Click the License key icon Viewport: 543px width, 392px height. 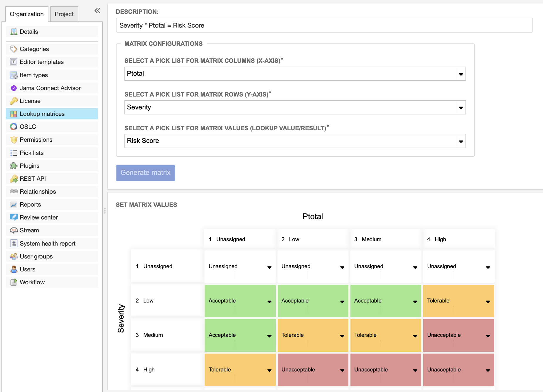(14, 101)
